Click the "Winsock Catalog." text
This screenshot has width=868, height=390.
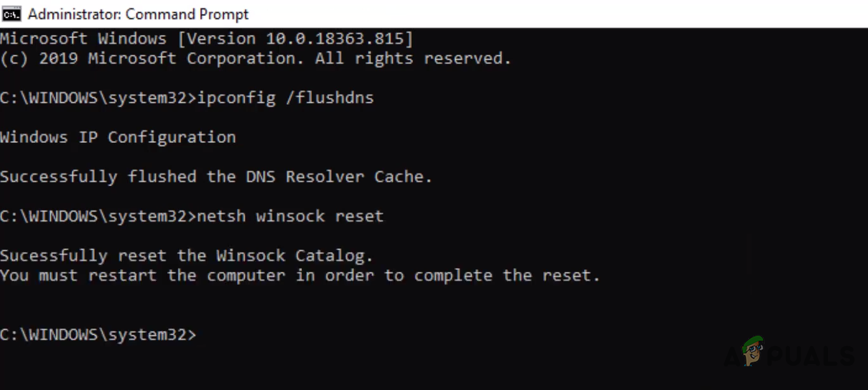294,256
